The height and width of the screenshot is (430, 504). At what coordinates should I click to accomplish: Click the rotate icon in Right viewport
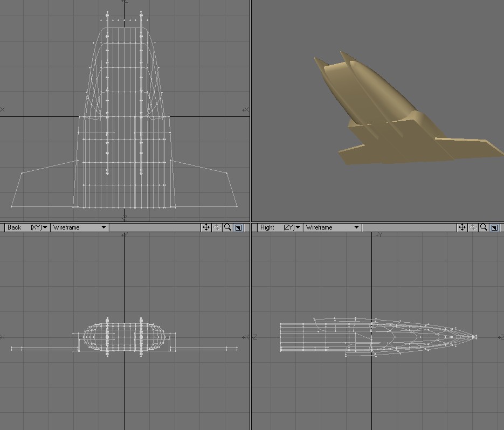tap(473, 227)
